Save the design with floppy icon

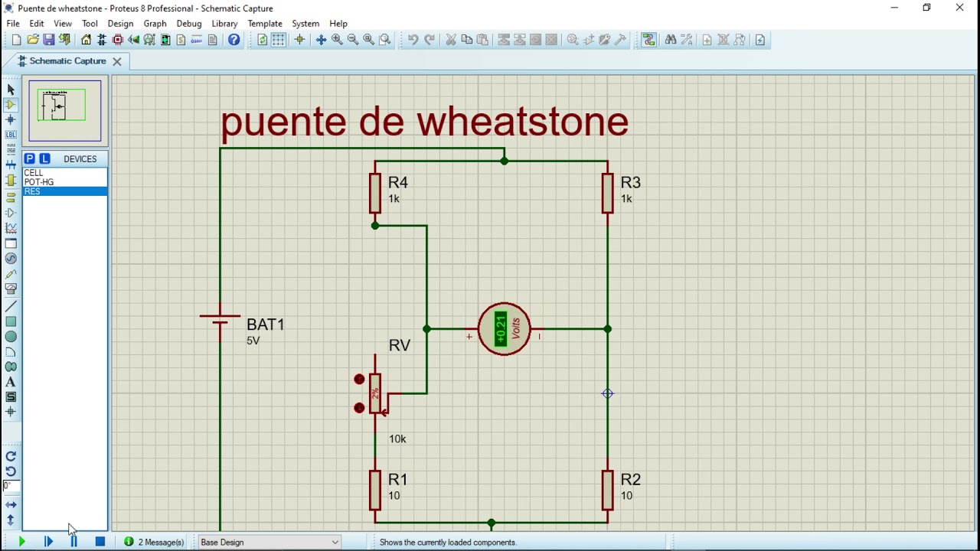pos(49,40)
